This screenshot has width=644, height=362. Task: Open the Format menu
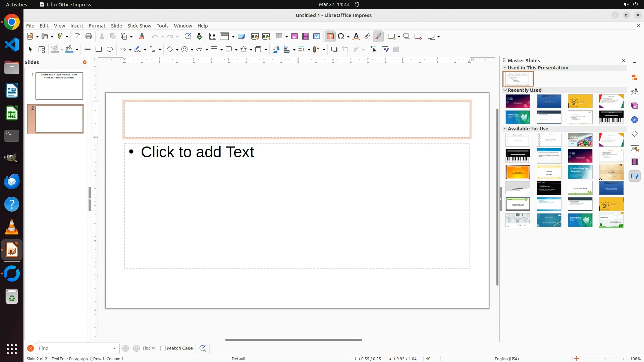point(97,26)
